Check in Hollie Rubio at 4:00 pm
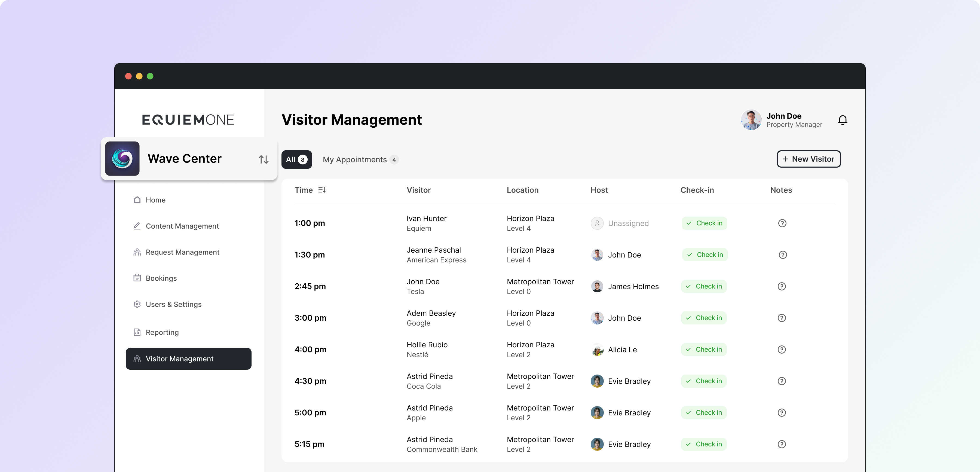The height and width of the screenshot is (472, 980). 704,350
